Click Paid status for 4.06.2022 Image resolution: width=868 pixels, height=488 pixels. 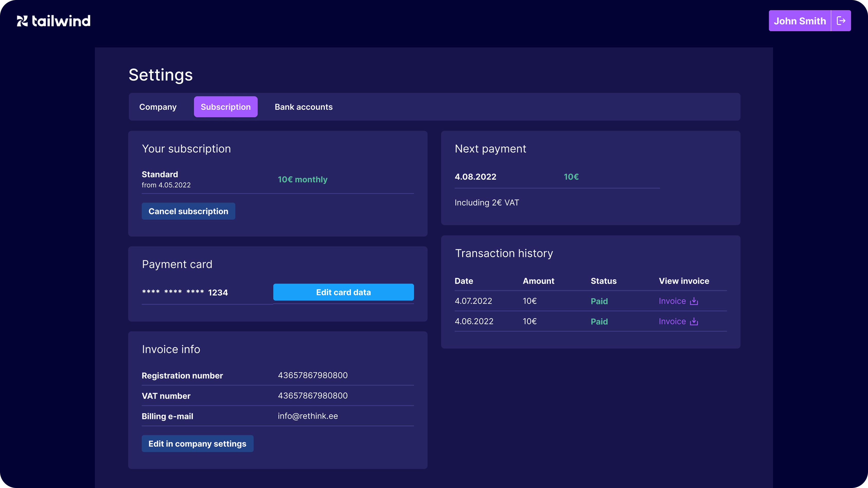point(599,321)
